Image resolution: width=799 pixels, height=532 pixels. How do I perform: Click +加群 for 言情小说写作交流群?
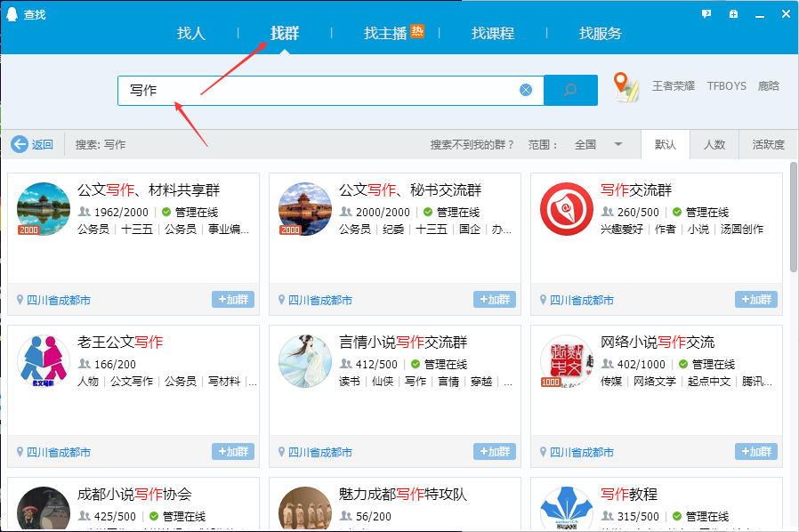pos(495,451)
